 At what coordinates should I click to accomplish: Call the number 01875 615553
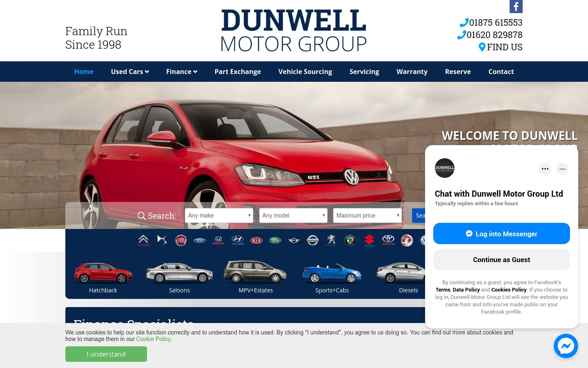[x=496, y=22]
